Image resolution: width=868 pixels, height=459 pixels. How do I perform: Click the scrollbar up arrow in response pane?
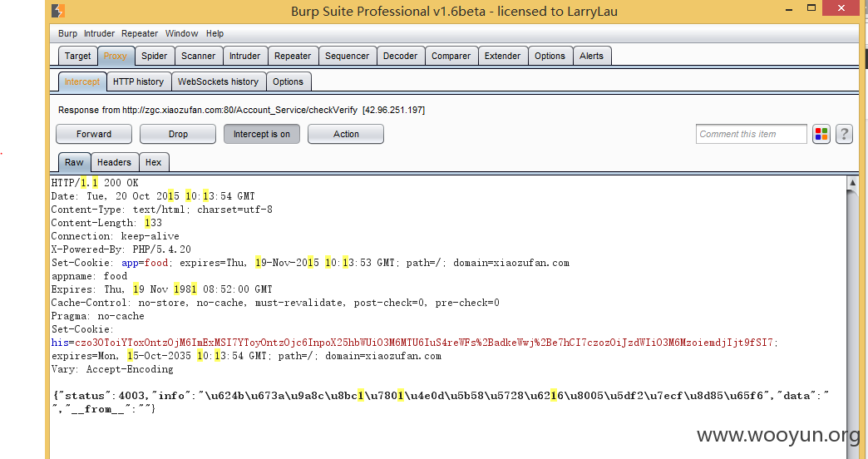click(852, 183)
